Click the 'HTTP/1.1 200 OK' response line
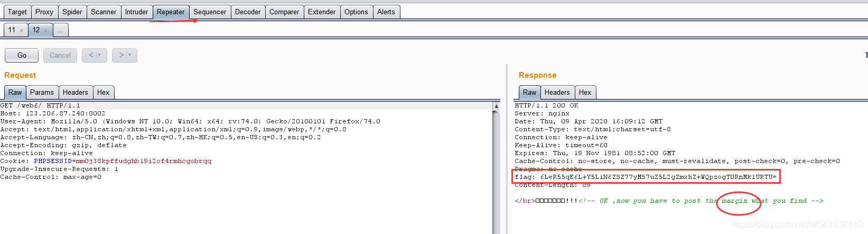Screen dimensions: 868x234 (546, 105)
